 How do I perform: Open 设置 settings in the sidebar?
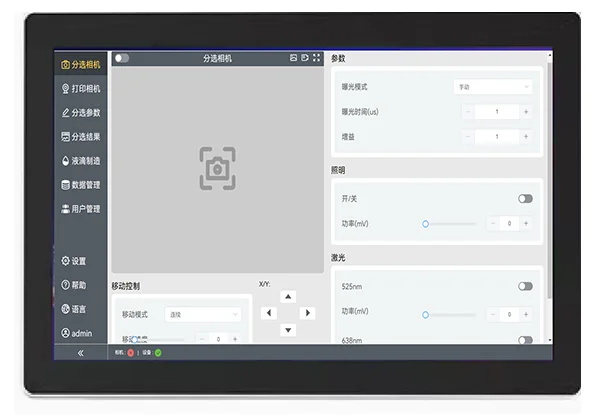pos(75,261)
